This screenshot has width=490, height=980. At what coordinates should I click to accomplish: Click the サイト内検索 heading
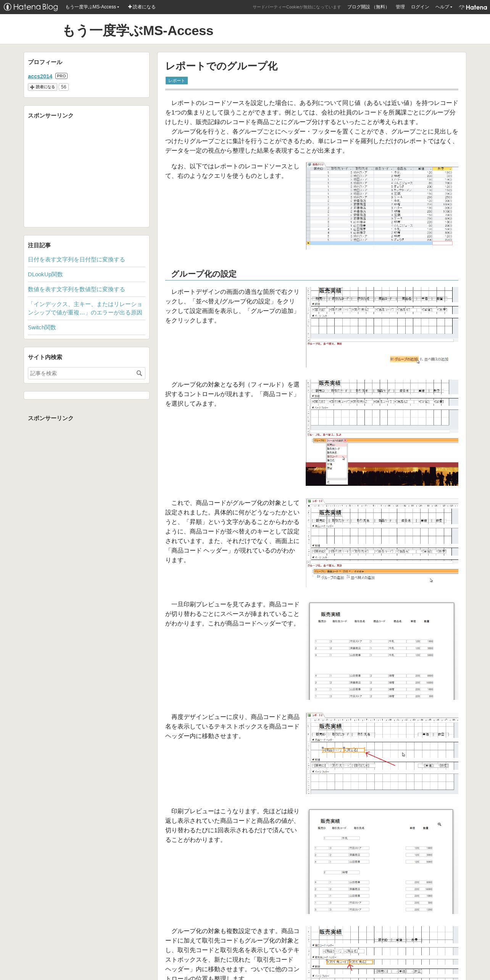pos(45,357)
